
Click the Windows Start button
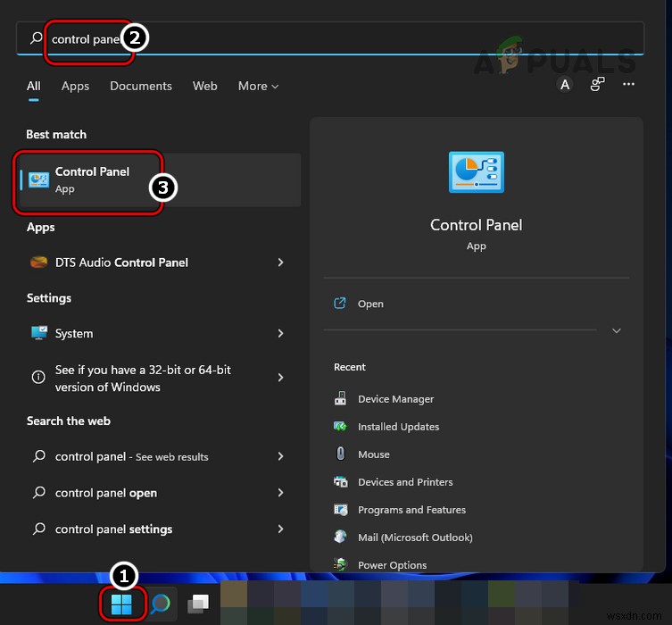122,605
